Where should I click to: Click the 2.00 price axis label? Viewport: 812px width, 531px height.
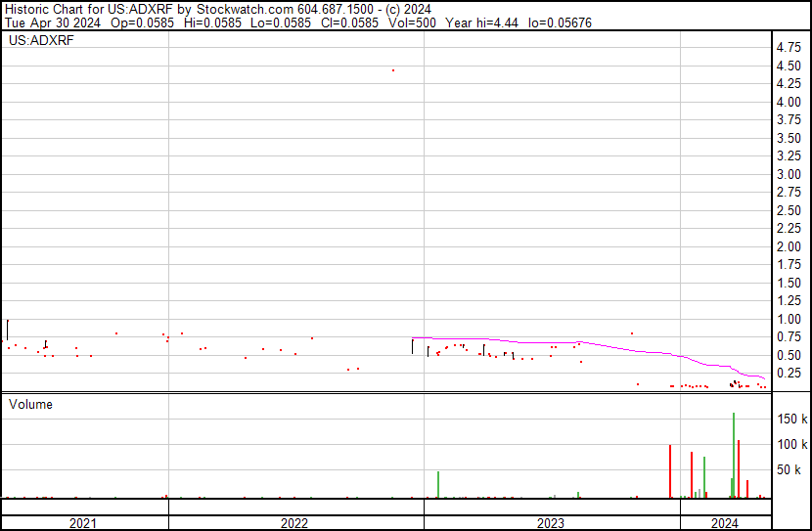(x=789, y=246)
